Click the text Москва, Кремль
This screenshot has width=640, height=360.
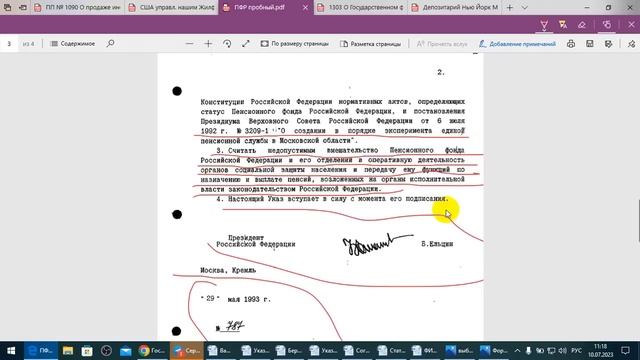pyautogui.click(x=228, y=270)
